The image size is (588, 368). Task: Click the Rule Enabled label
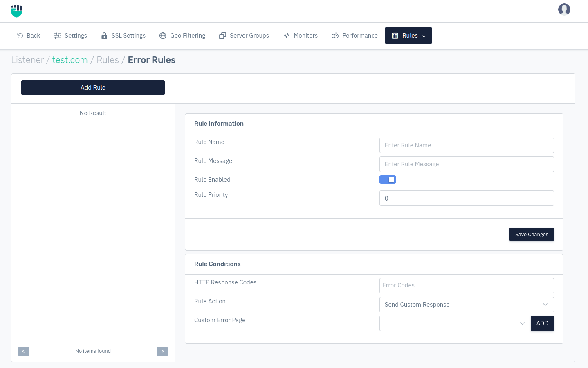point(212,180)
